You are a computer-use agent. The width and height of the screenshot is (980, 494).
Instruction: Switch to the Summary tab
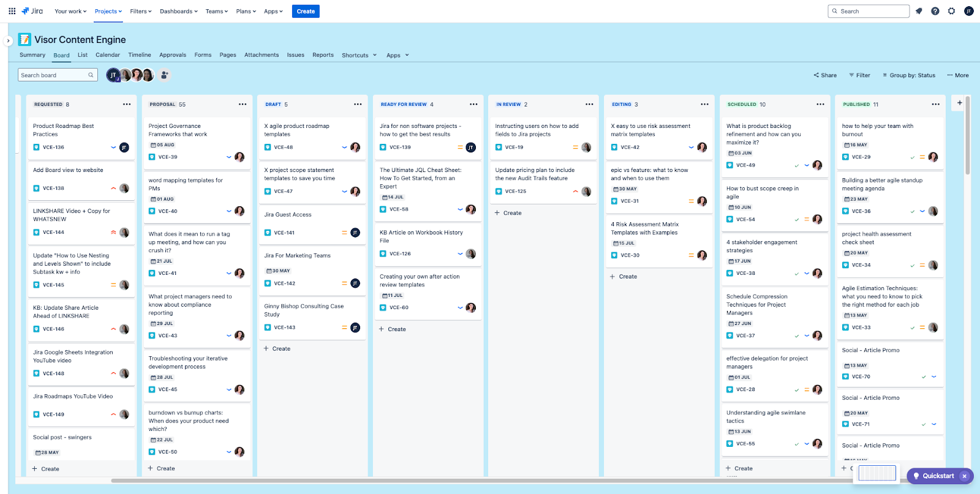[32, 55]
